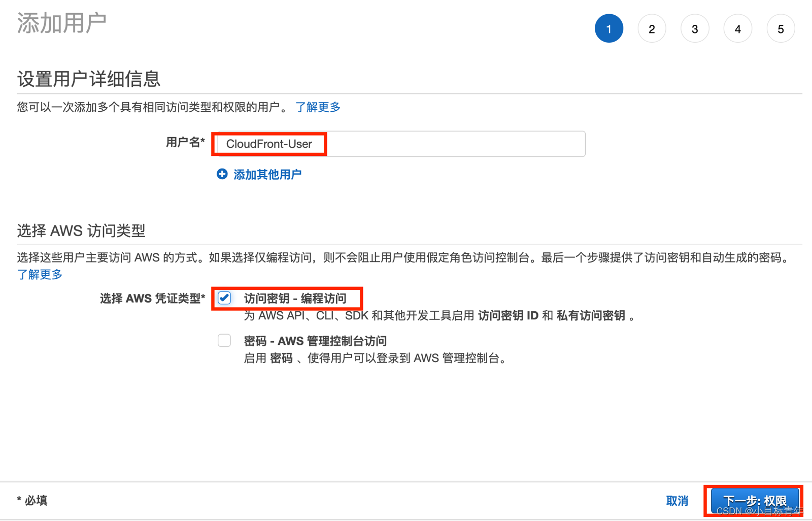This screenshot has width=812, height=521.
Task: Click the 密码 checkbox label text
Action: point(315,341)
